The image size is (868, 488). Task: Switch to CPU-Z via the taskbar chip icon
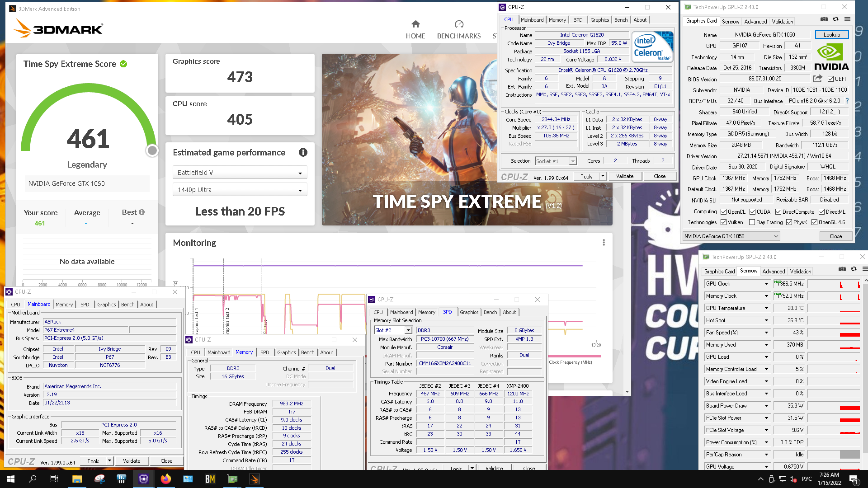pyautogui.click(x=143, y=479)
